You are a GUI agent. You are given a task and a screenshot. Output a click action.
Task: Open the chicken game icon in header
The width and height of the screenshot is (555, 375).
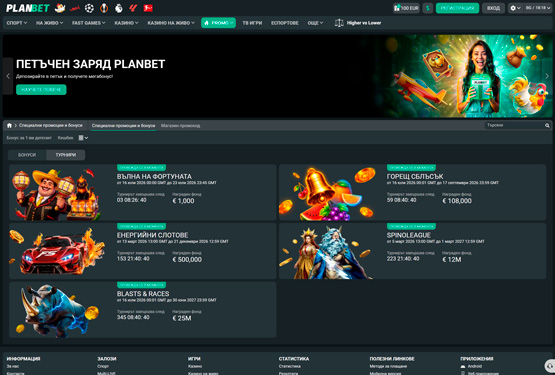tap(60, 8)
